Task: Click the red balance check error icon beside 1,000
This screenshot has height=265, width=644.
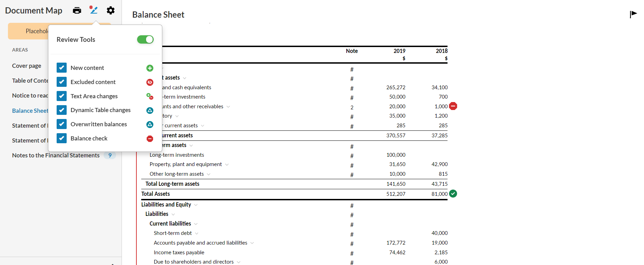Action: (x=453, y=106)
